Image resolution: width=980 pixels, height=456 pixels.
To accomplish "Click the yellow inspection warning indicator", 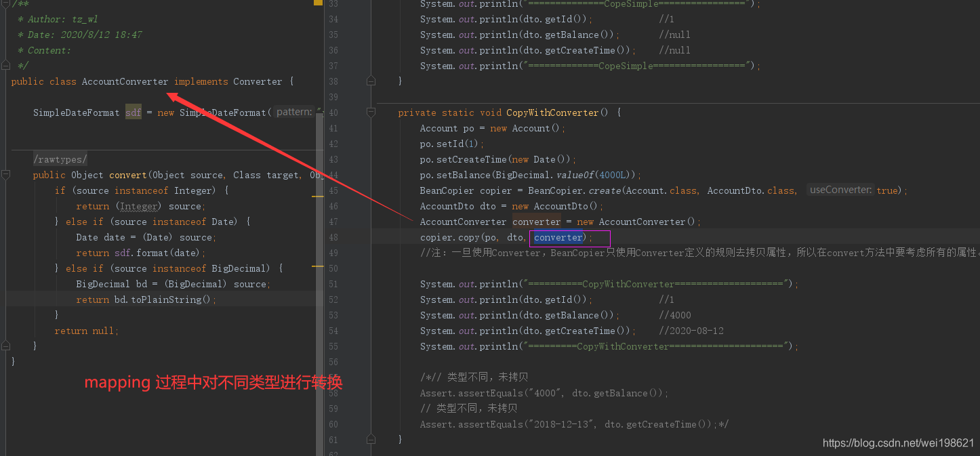I will [318, 3].
